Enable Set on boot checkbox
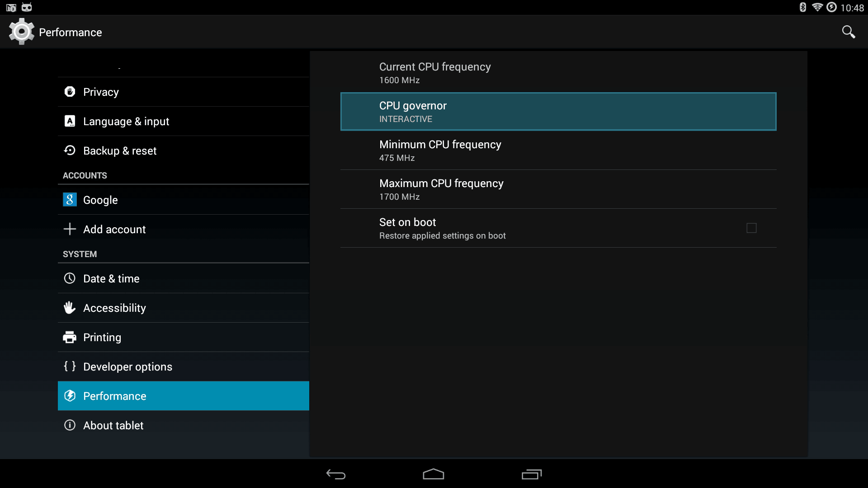Viewport: 868px width, 488px height. pyautogui.click(x=752, y=228)
